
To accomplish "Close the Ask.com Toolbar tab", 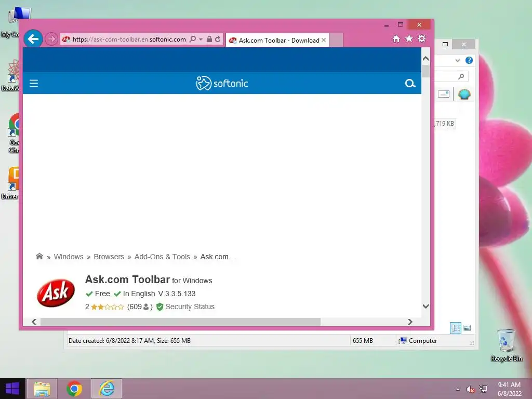I will [x=324, y=40].
